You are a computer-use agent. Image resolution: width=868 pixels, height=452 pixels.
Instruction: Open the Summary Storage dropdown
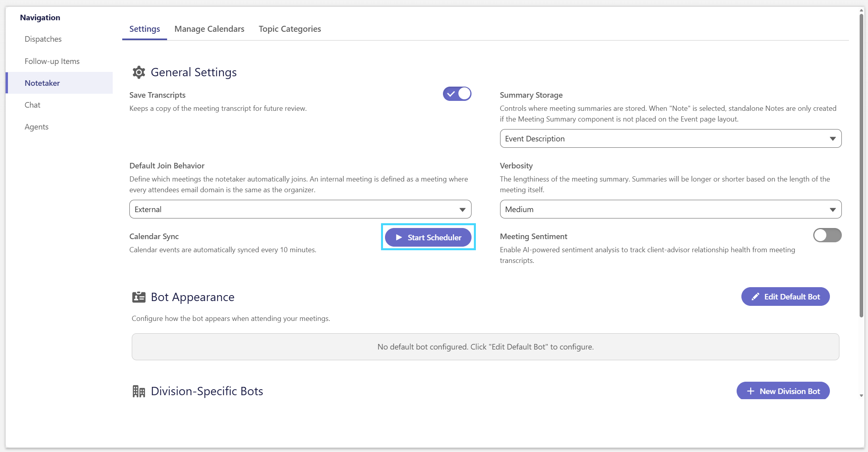click(x=670, y=139)
